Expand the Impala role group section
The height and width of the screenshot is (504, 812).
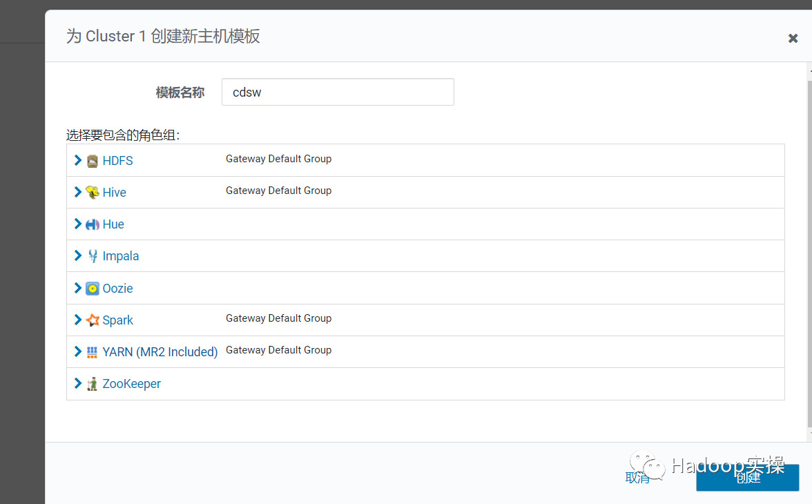tap(77, 255)
